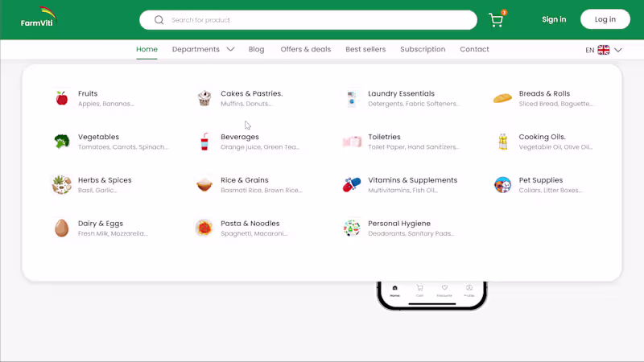
Task: Open the Rice & Grains category
Action: point(245,180)
